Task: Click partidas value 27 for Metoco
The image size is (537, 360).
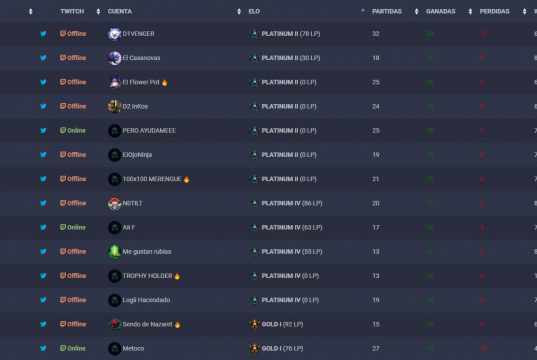Action: tap(376, 348)
